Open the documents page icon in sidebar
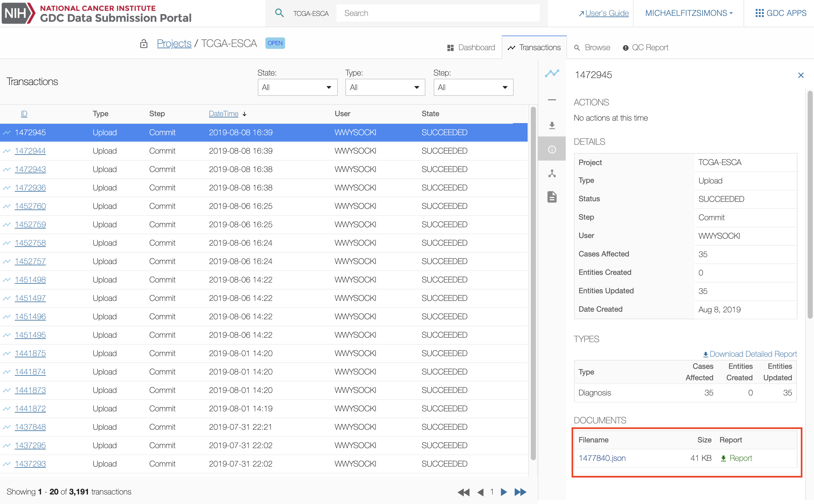The height and width of the screenshot is (504, 814). (552, 197)
